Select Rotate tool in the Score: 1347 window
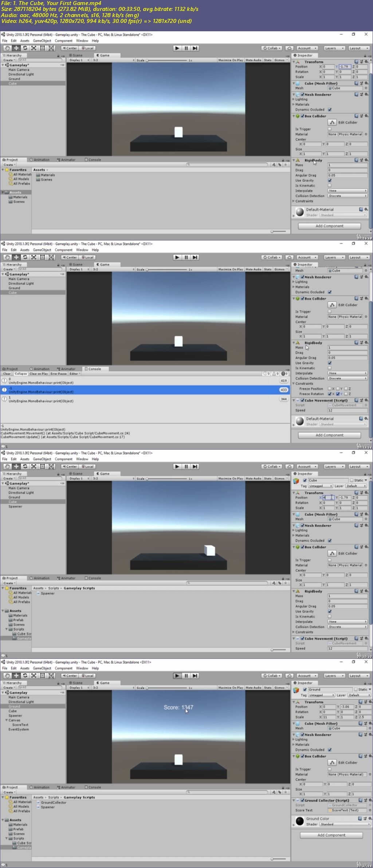Viewport: 373px width, 868px height. [25, 676]
